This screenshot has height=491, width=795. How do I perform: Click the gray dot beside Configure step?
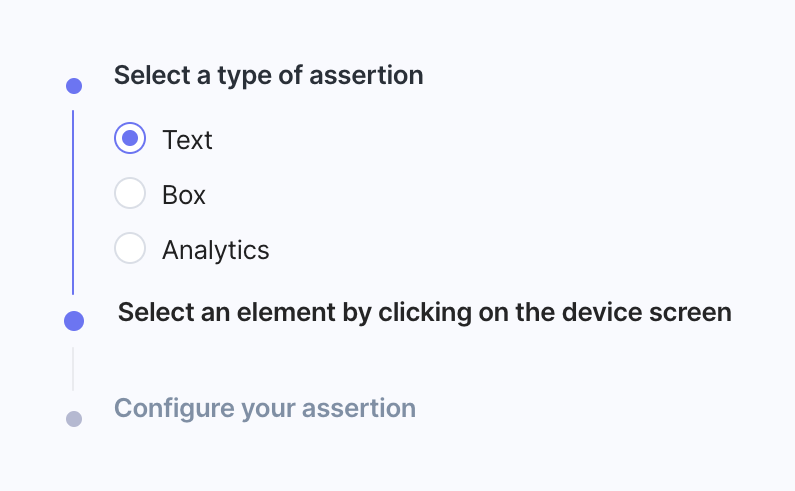tap(73, 418)
